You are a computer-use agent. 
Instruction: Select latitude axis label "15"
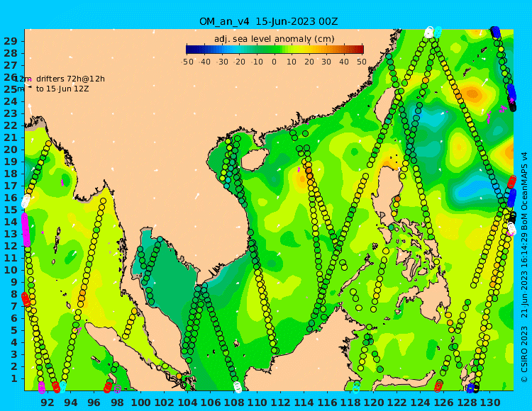10,210
